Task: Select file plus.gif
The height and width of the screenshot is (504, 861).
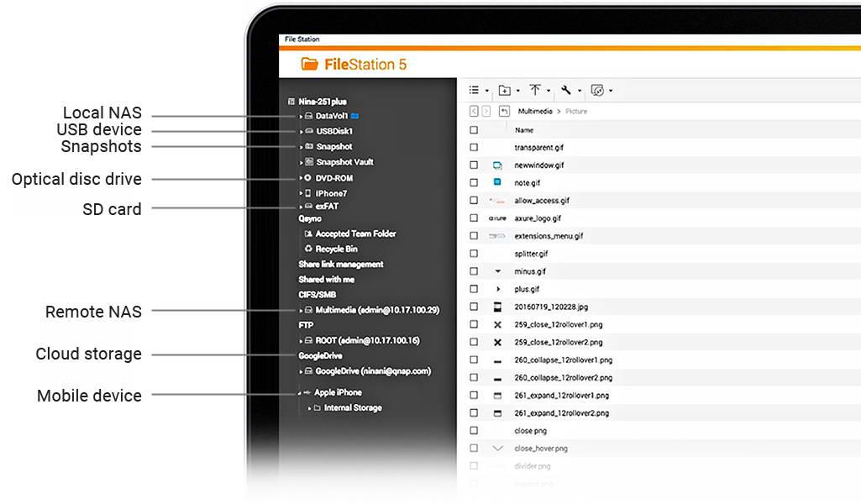Action: 528,289
